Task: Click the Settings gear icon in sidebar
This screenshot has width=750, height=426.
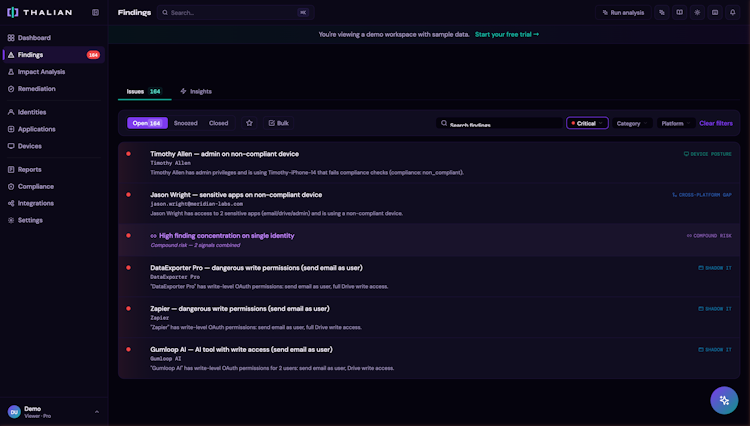Action: 11,220
